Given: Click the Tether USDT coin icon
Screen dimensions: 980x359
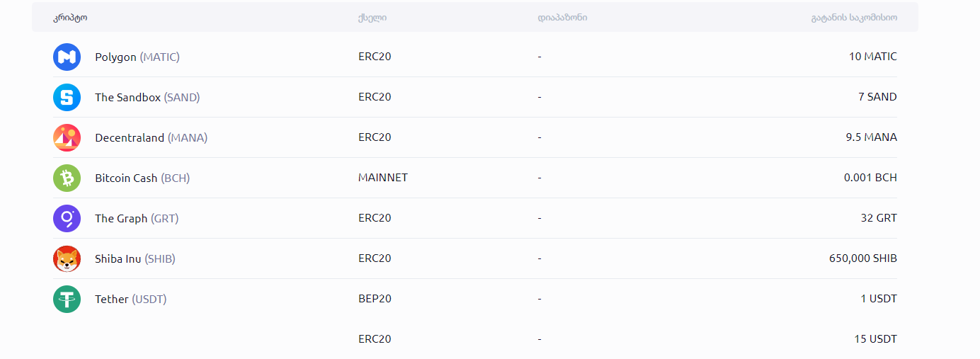Looking at the screenshot, I should click(67, 299).
